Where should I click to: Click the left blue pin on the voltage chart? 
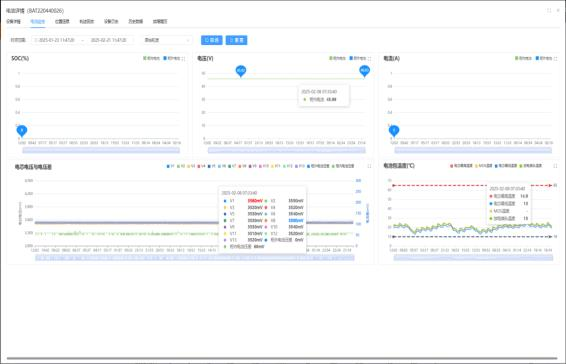click(241, 71)
